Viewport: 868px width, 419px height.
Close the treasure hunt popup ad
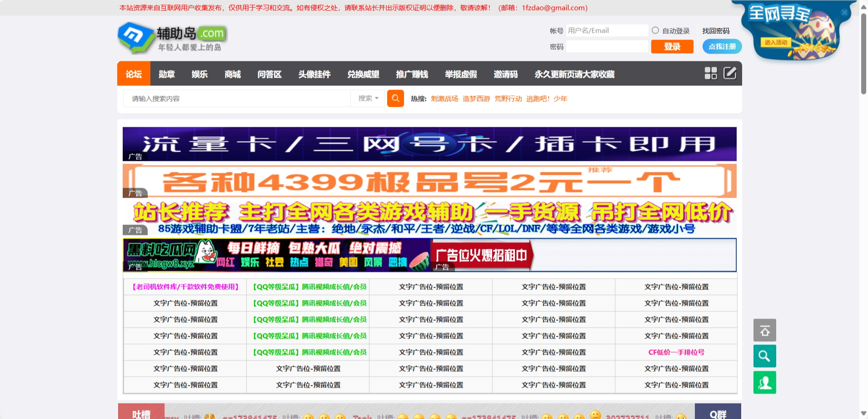(x=844, y=13)
